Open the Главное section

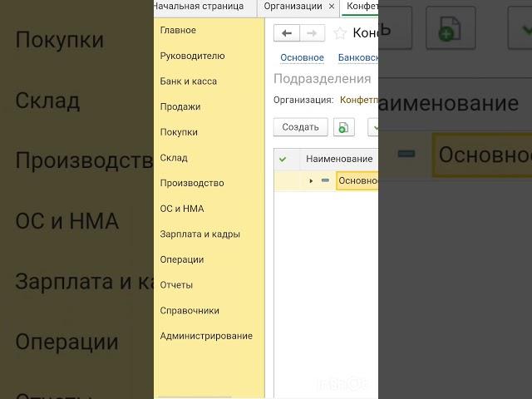[x=178, y=30]
